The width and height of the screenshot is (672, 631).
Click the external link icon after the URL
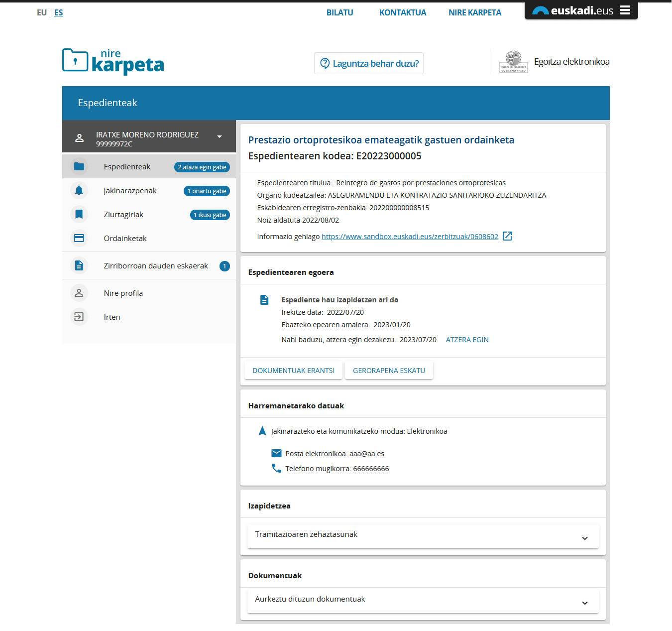507,236
